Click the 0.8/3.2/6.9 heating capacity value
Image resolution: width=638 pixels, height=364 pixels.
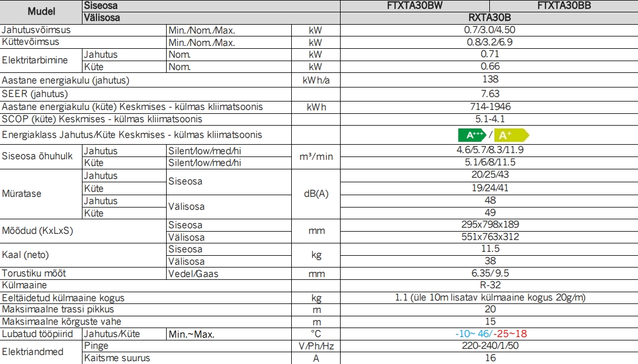pyautogui.click(x=489, y=42)
